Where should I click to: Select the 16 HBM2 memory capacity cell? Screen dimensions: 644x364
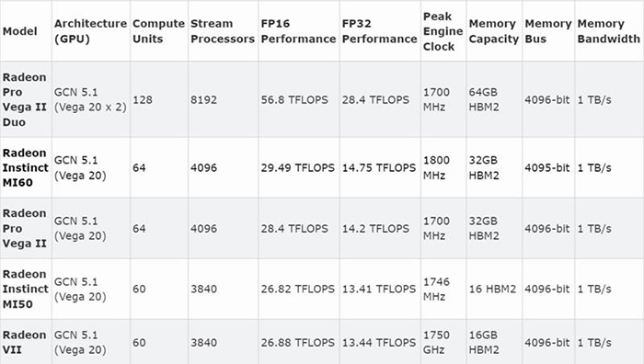pos(492,289)
